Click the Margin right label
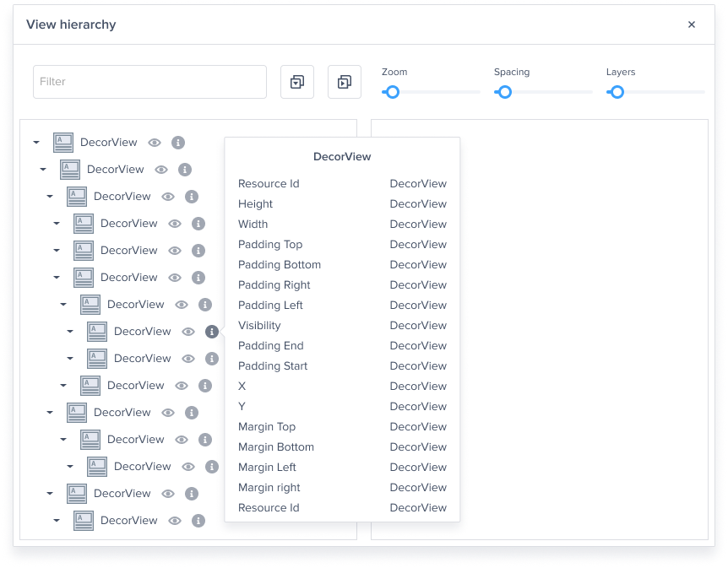 [269, 488]
